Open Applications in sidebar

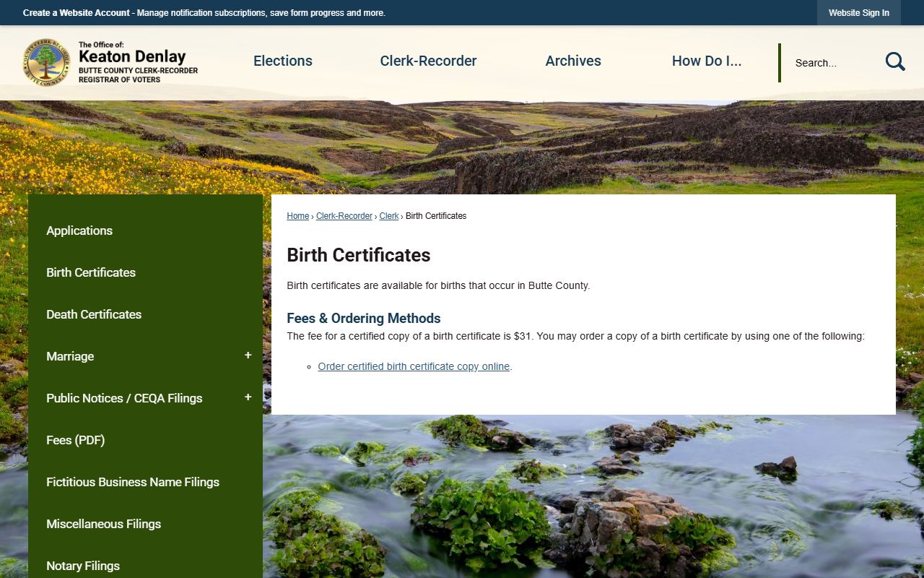(79, 230)
